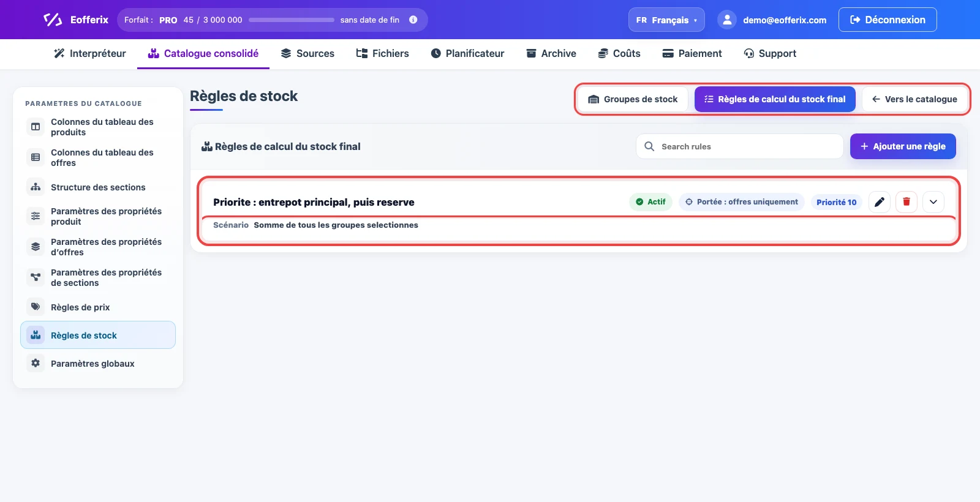Click the Eofferix logo icon
The width and height of the screenshot is (980, 502).
click(x=53, y=20)
